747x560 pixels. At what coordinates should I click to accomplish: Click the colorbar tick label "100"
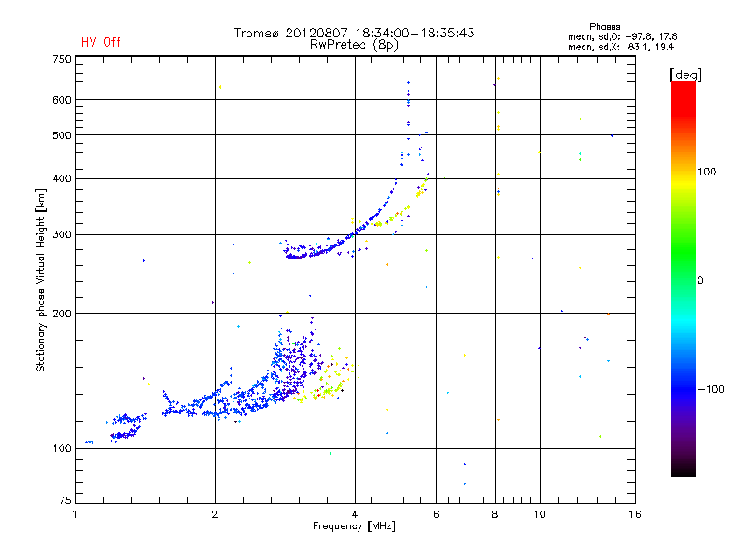[x=707, y=172]
